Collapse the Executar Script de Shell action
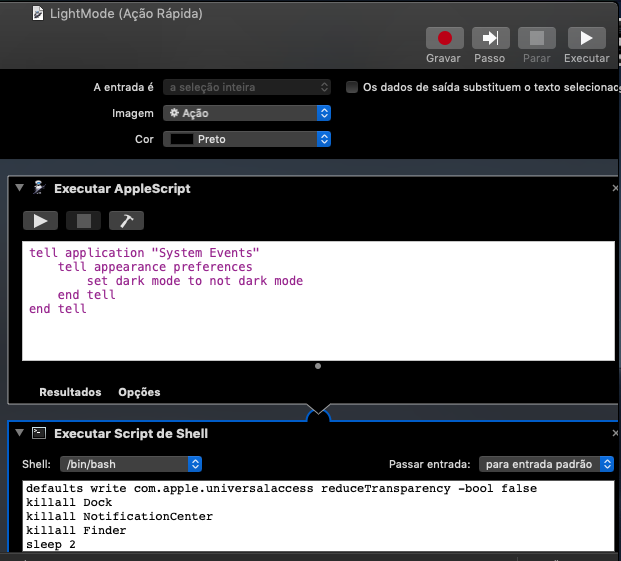The height and width of the screenshot is (561, 621). (x=20, y=434)
